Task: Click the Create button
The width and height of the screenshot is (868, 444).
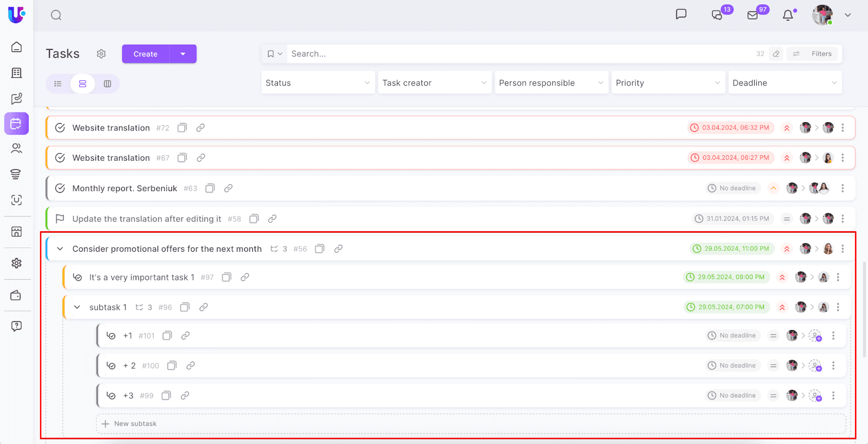Action: click(x=145, y=54)
